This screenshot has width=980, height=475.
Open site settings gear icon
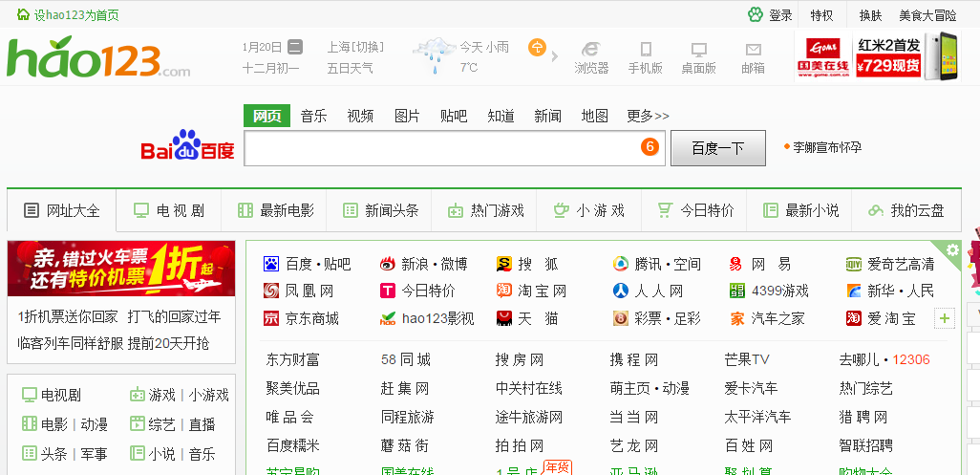(951, 249)
